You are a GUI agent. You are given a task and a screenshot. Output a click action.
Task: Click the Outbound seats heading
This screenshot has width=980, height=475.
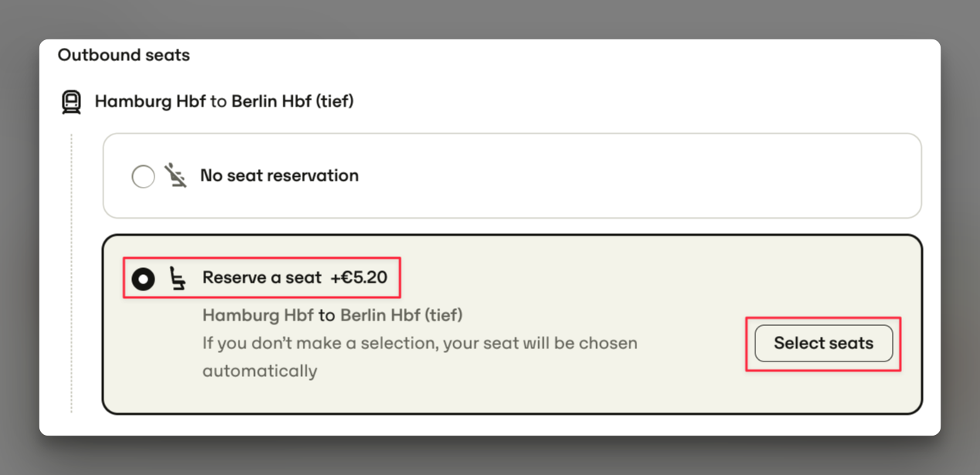pyautogui.click(x=124, y=56)
